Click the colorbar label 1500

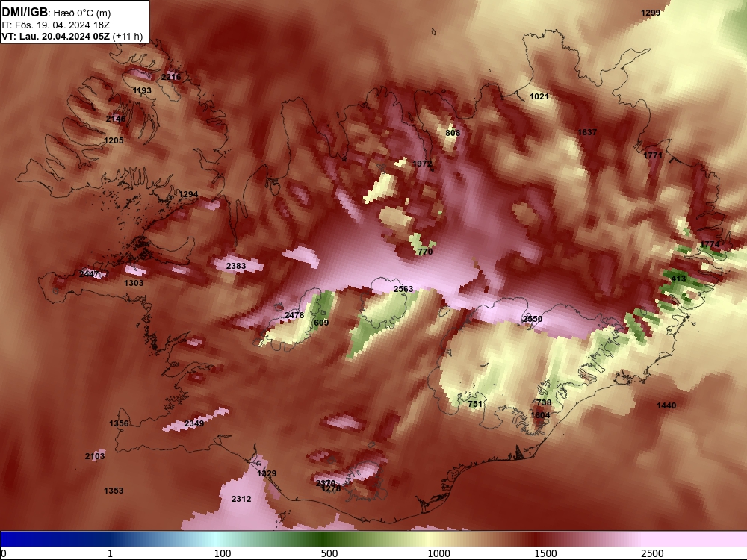pyautogui.click(x=545, y=553)
